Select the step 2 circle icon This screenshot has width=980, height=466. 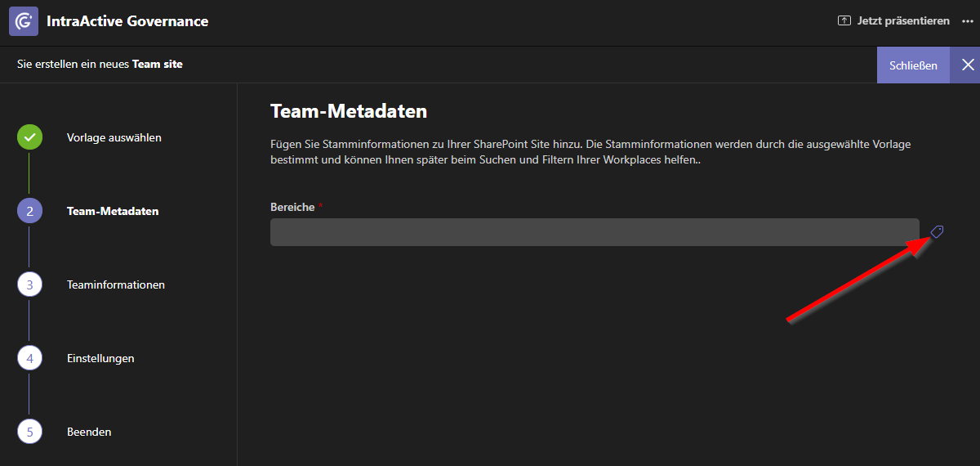(x=29, y=211)
